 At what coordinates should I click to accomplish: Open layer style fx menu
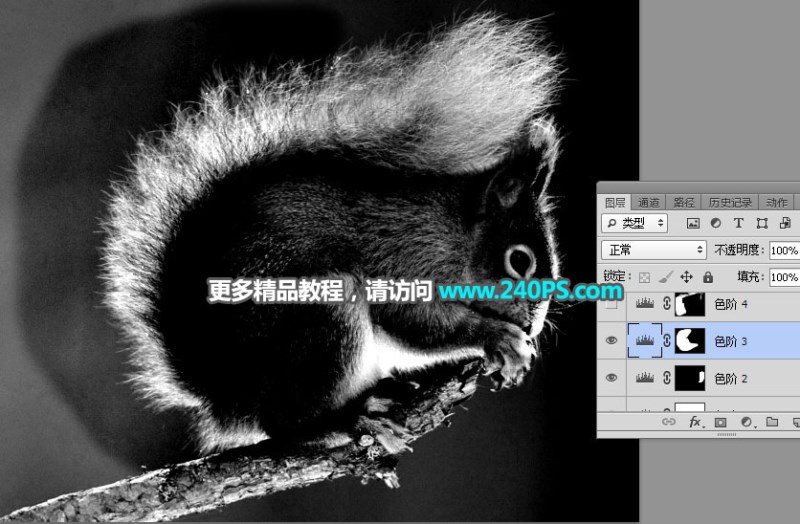(695, 422)
